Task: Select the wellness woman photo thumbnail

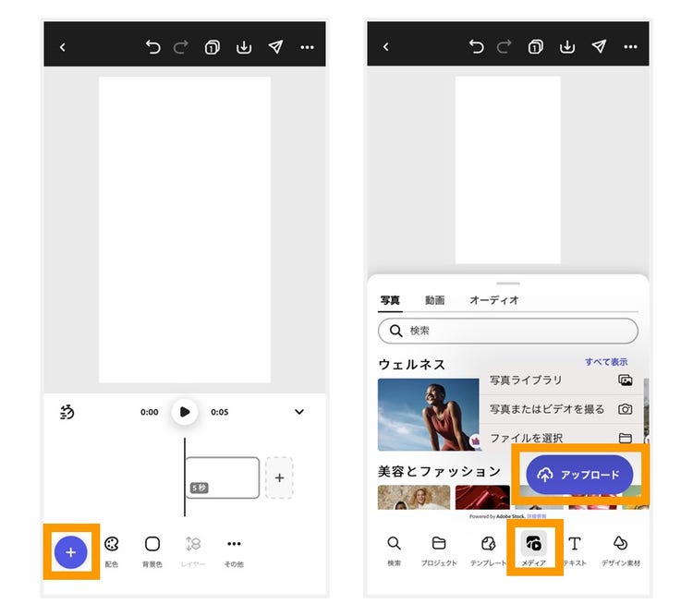Action: tap(428, 415)
